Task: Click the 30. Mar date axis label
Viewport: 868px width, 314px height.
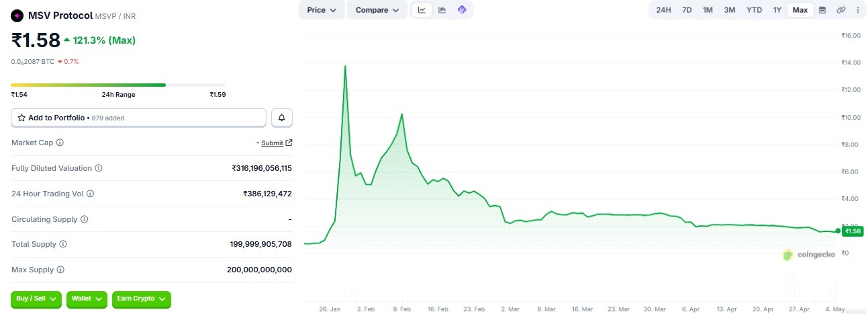Action: pyautogui.click(x=655, y=309)
